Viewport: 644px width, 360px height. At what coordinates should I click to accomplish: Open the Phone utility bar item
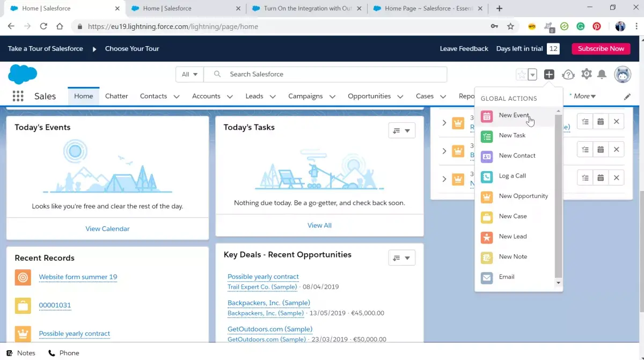coord(64,353)
